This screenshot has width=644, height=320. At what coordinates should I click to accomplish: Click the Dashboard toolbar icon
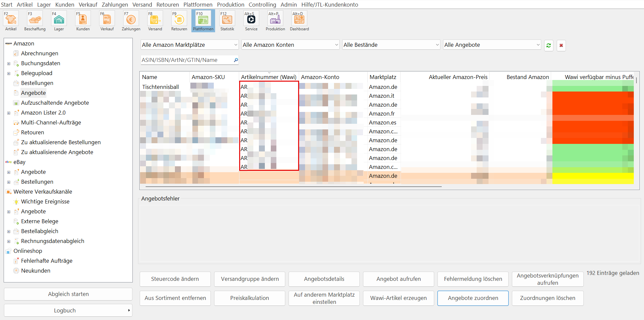point(299,20)
